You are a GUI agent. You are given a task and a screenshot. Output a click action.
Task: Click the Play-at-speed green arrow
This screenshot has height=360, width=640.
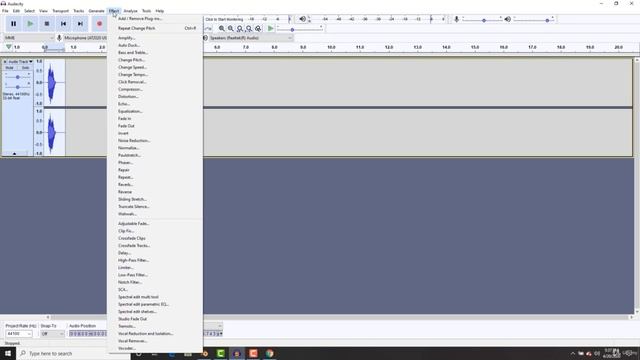pyautogui.click(x=270, y=29)
